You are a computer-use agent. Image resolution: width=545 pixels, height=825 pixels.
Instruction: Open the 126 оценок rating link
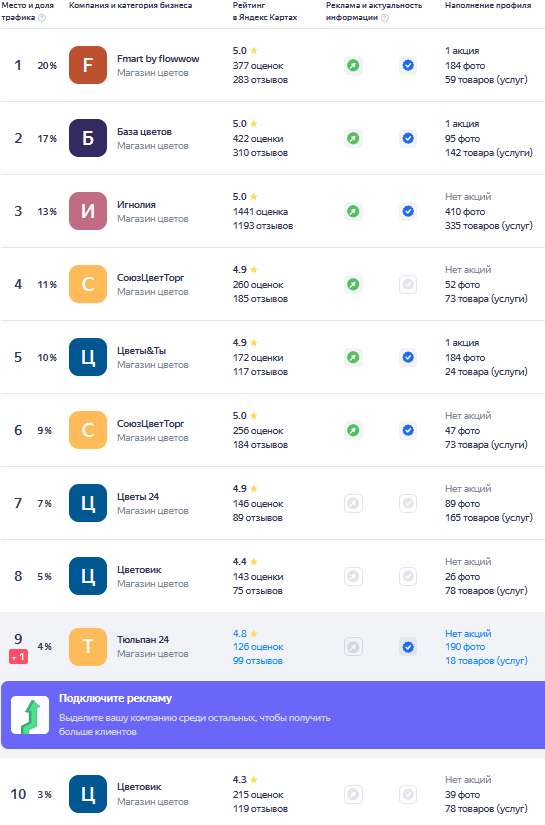(258, 647)
